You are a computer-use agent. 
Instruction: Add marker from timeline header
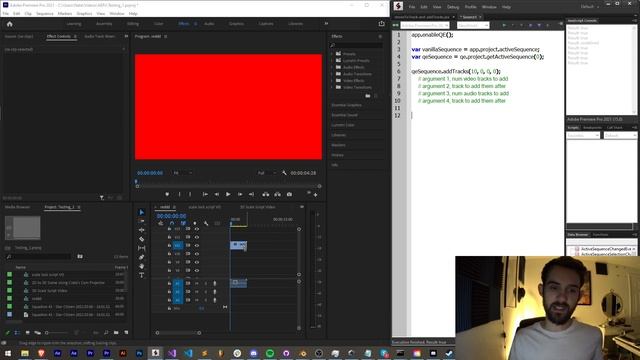pos(195,223)
